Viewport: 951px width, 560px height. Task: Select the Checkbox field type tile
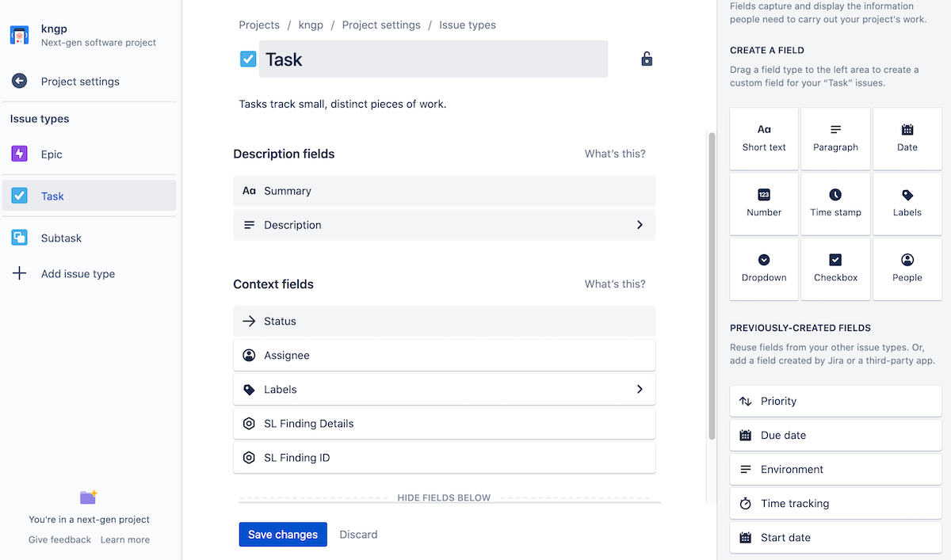pos(835,269)
